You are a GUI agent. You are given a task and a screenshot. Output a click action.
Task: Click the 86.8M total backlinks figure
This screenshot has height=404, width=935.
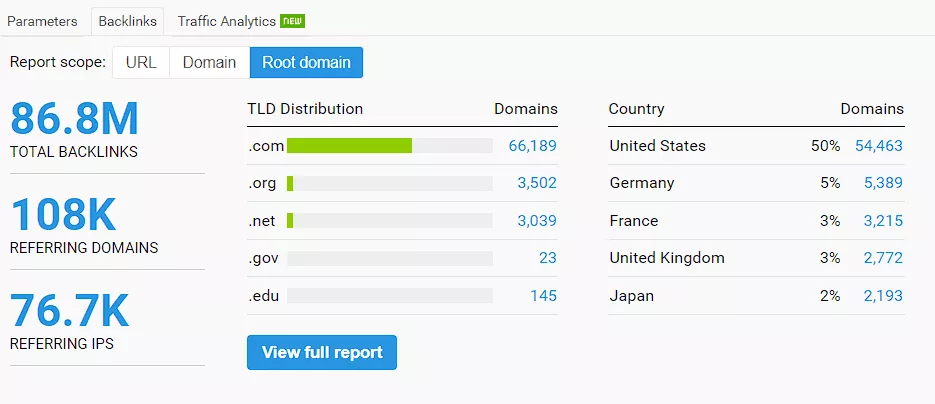[75, 120]
